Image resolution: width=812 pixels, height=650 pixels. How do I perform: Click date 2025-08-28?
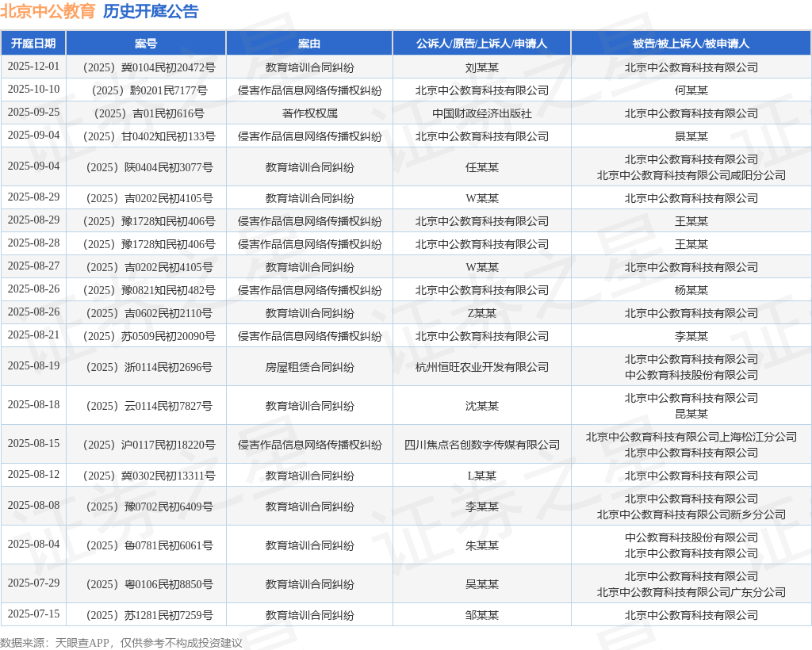coord(33,243)
